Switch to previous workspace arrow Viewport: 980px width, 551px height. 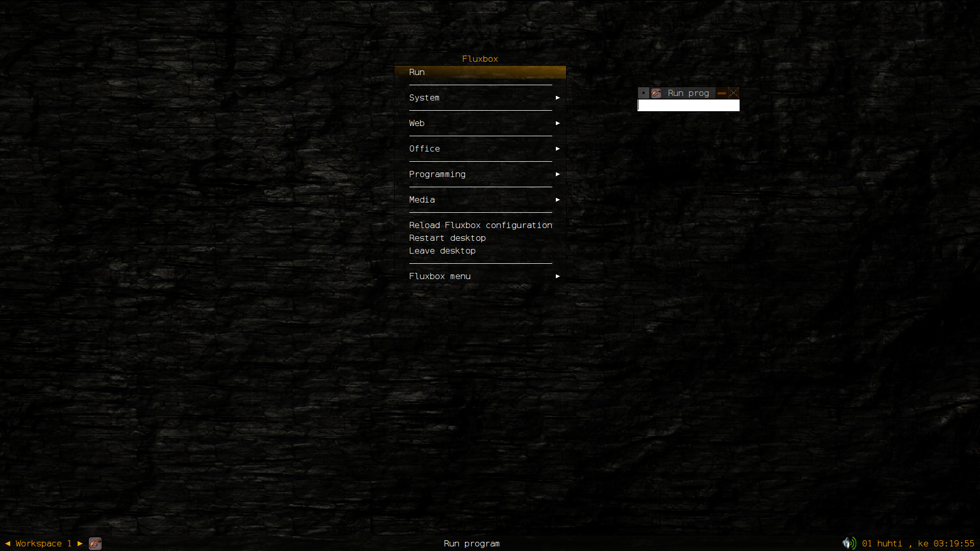pyautogui.click(x=8, y=543)
